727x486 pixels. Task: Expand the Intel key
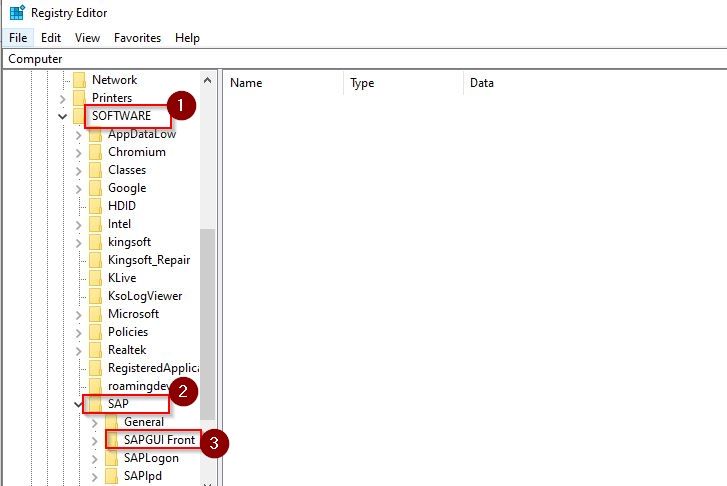pos(78,225)
